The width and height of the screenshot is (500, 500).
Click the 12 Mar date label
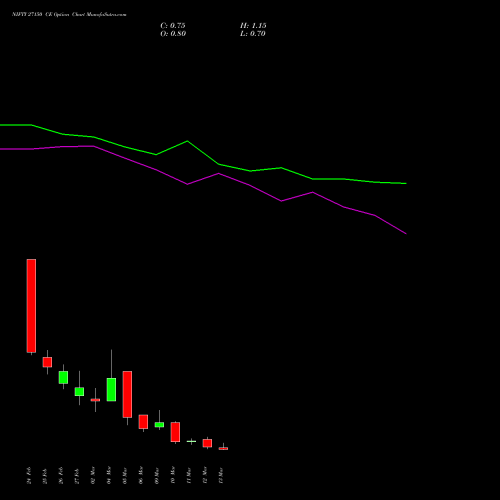(x=205, y=475)
